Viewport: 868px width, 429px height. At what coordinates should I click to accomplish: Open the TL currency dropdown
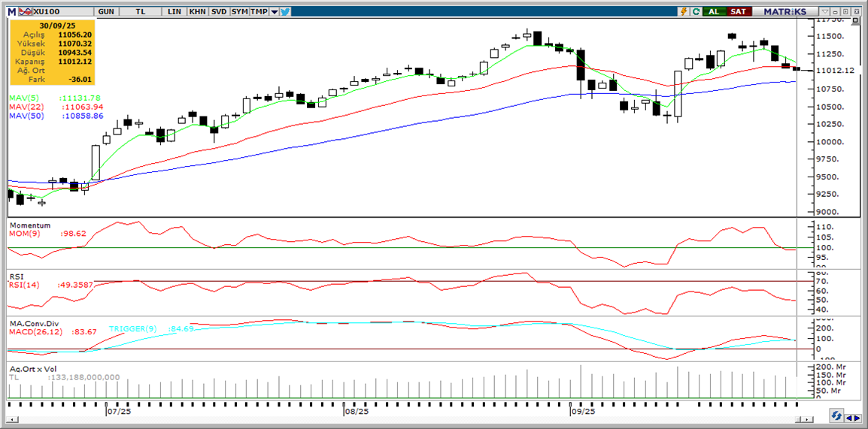[141, 11]
